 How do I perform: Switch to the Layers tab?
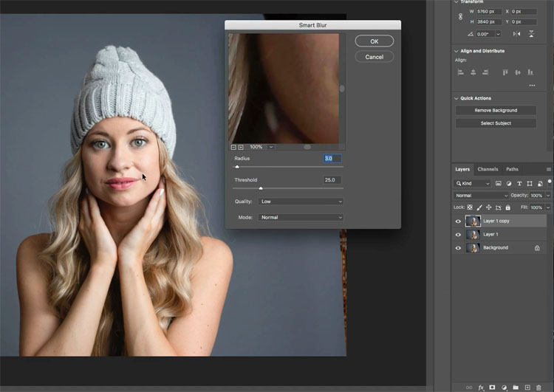[462, 169]
